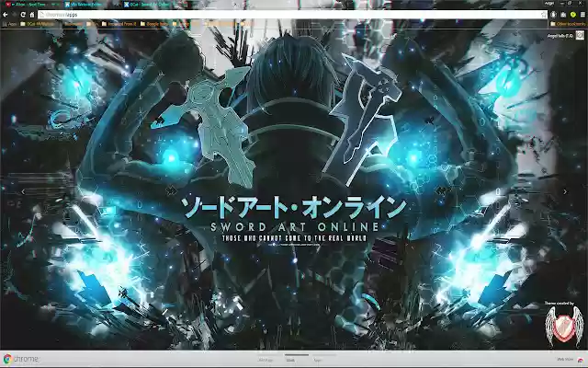Viewport: 588px width, 368px height.
Task: Switch to the first tab with red icon
Action: click(30, 5)
